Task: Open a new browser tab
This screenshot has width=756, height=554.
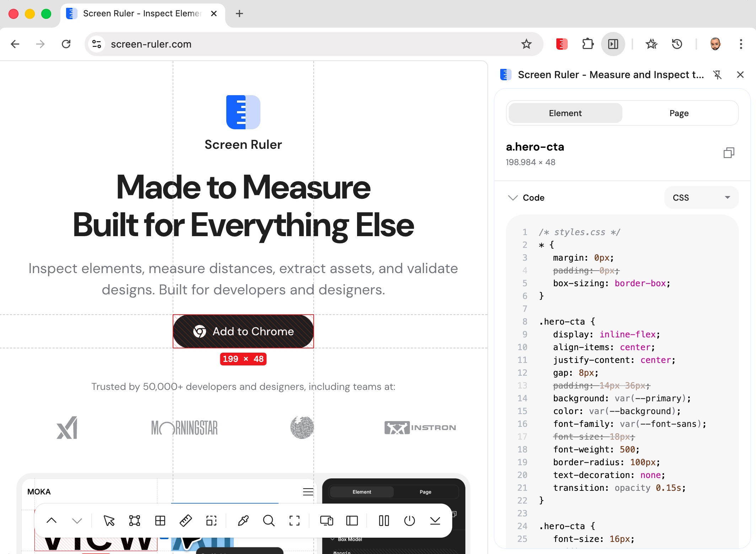Action: click(239, 13)
